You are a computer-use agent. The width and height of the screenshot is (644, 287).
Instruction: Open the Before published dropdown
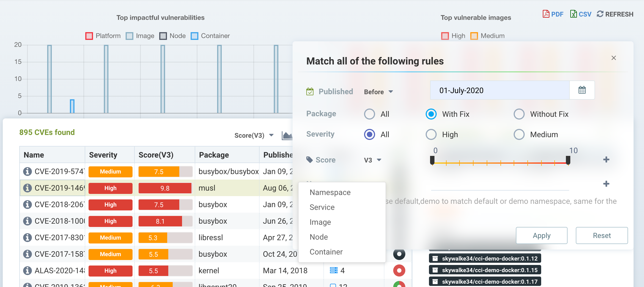coord(378,92)
